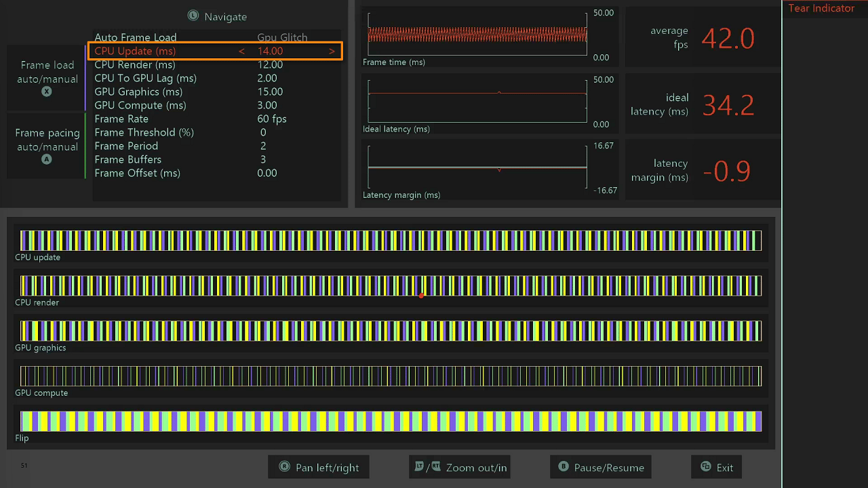Click the latency margin value -0.9

pos(726,171)
